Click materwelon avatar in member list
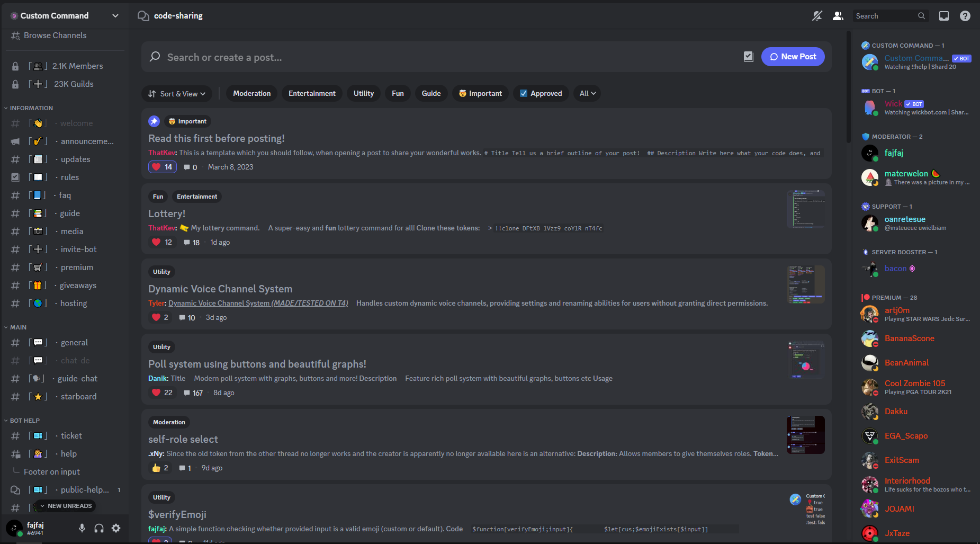Screen dimensions: 980x544 click(869, 177)
